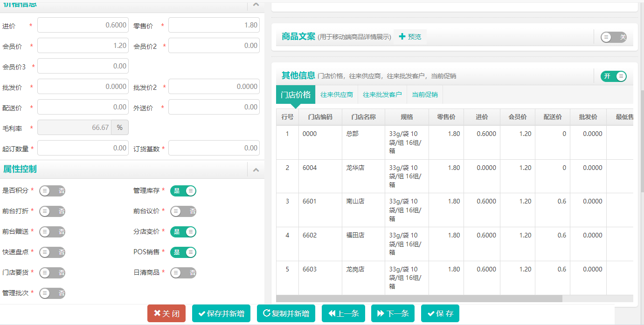
Task: Switch to the 当前促销 tab
Action: (424, 95)
